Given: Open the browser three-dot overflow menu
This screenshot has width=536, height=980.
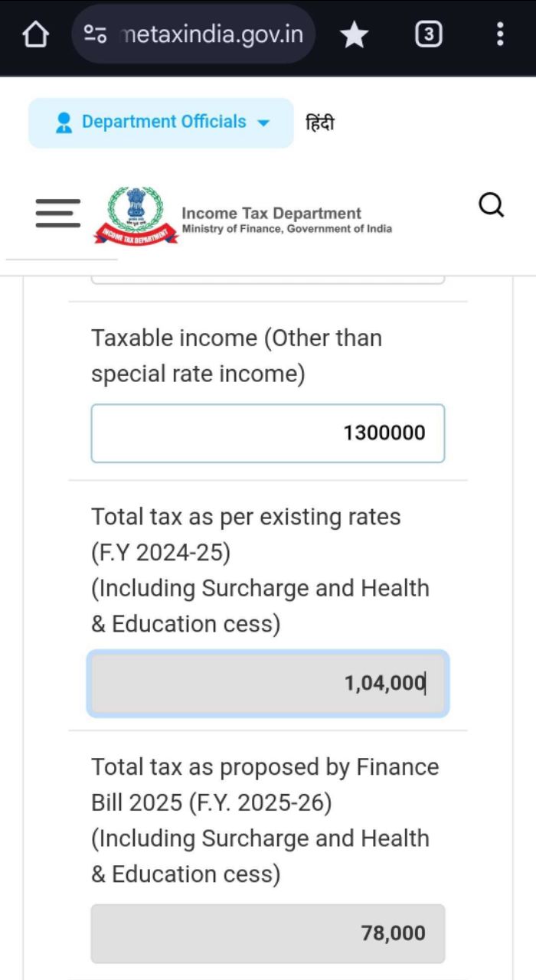Looking at the screenshot, I should (x=499, y=34).
